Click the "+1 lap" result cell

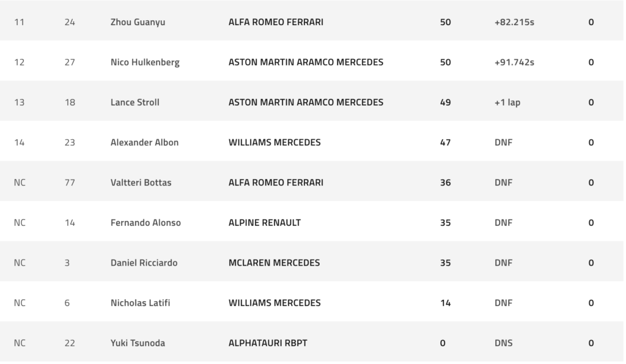(507, 103)
